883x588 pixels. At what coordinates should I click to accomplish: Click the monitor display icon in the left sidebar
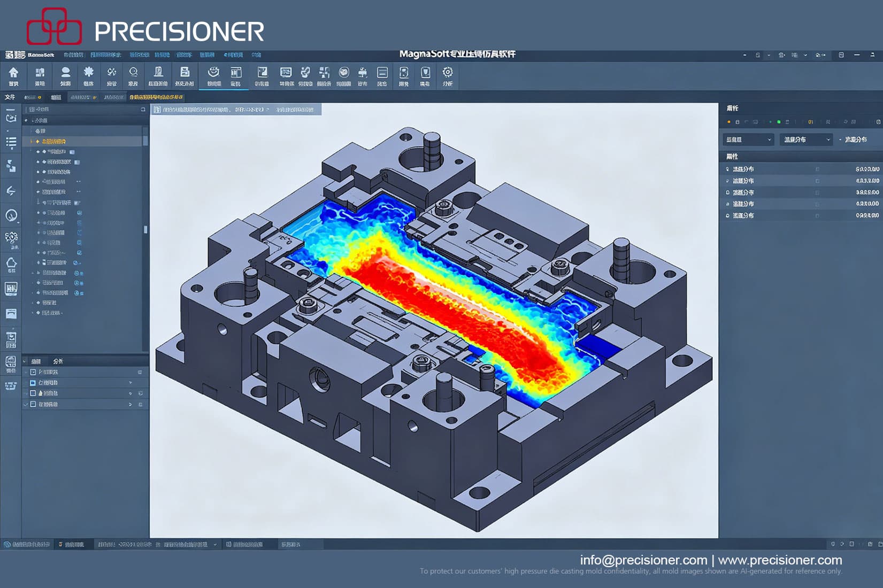tap(11, 289)
